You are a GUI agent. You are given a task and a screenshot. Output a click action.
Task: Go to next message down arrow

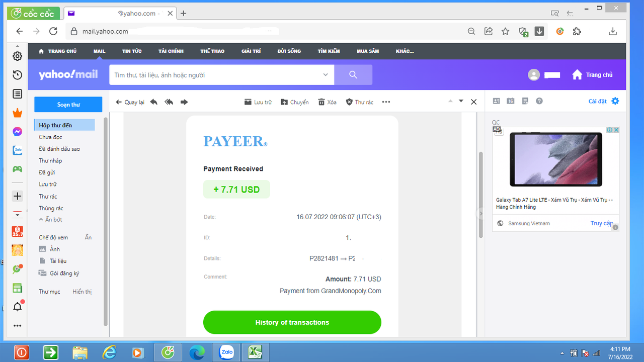pos(461,101)
